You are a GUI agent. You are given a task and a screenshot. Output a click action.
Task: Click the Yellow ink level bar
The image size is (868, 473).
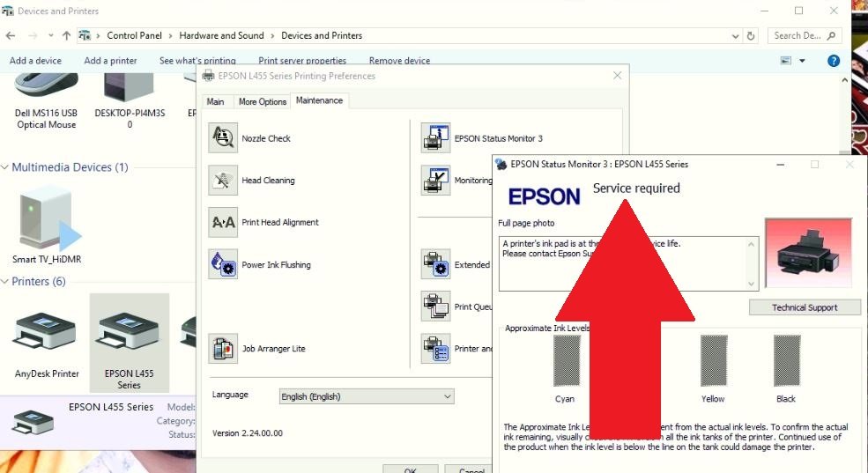point(714,361)
